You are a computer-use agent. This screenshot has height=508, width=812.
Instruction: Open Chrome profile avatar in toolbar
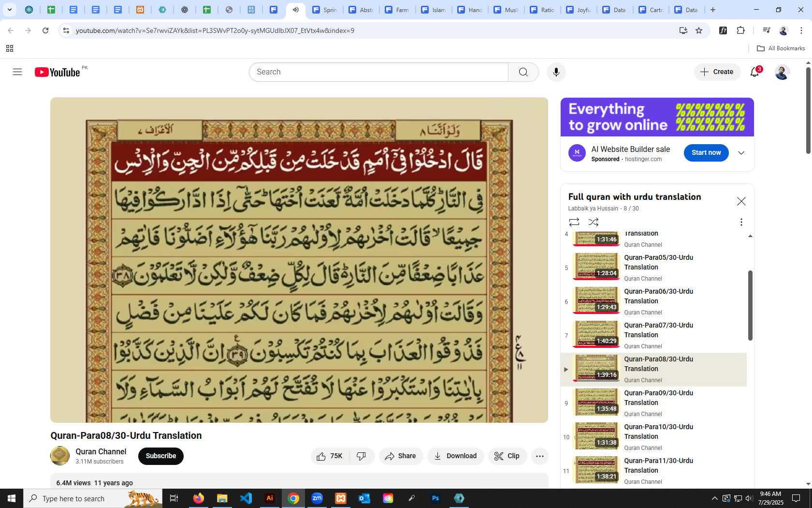(783, 30)
